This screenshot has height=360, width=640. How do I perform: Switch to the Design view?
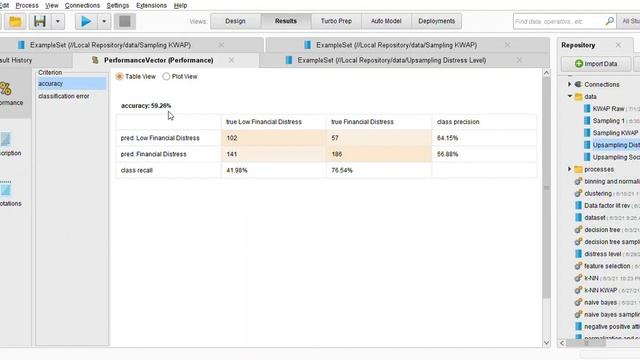(x=235, y=21)
